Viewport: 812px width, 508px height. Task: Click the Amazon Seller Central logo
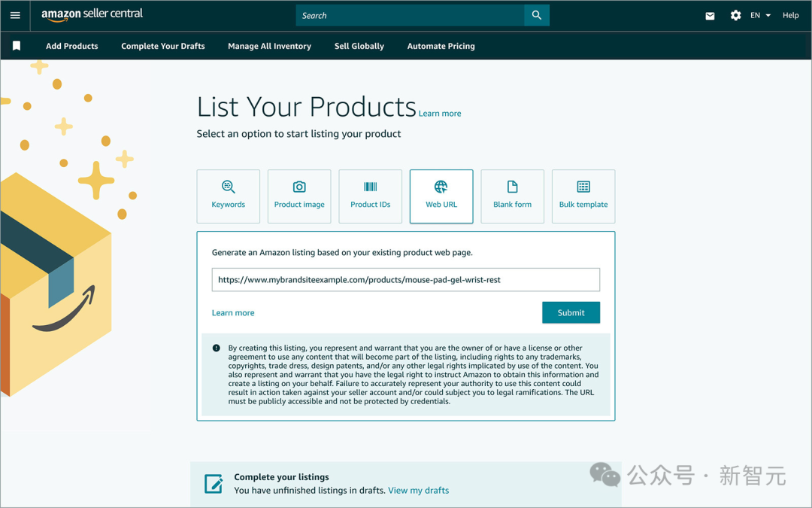[92, 14]
